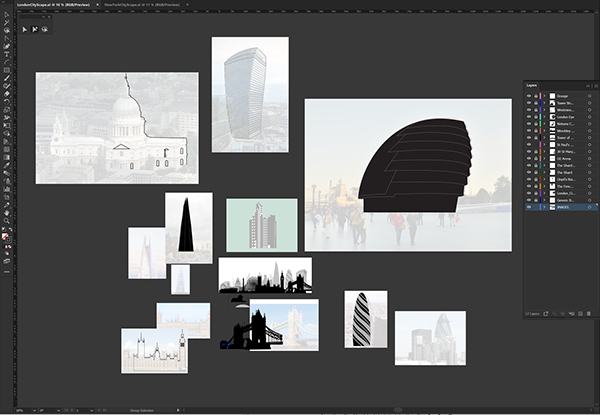600x415 pixels.
Task: Select the Gradient tool
Action: pos(7,157)
